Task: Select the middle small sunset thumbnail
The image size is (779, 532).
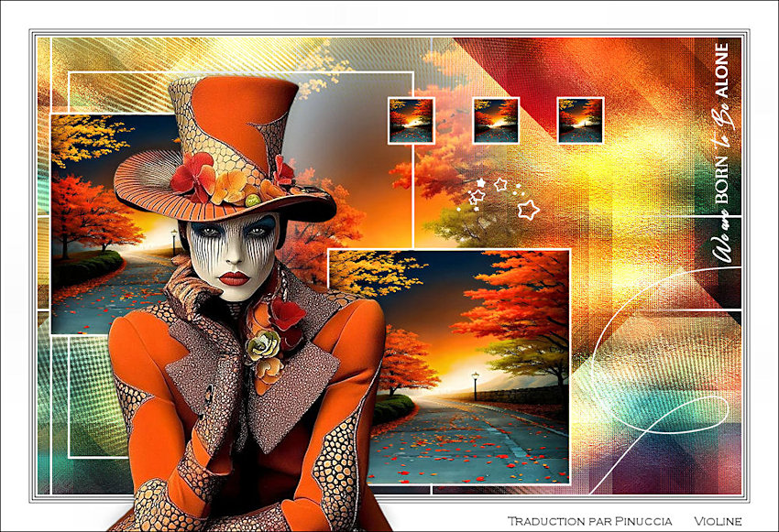Action: pyautogui.click(x=496, y=120)
